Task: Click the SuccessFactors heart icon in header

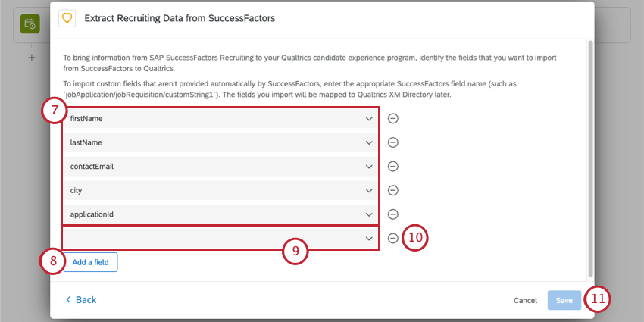Action: click(x=67, y=17)
